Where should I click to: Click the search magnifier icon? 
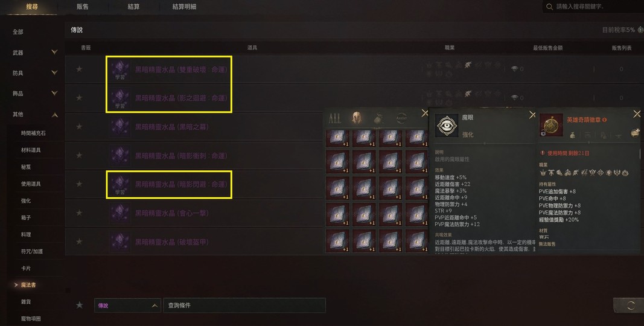click(x=549, y=7)
